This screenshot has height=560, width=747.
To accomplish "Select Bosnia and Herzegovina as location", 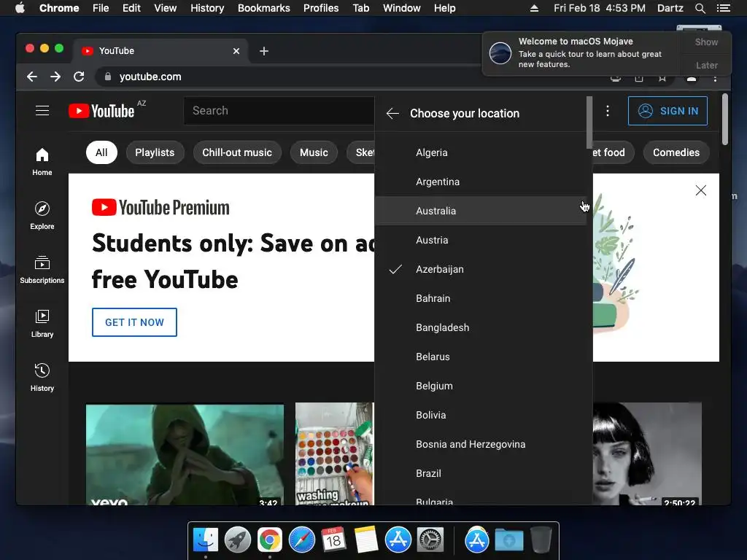I will pos(480,444).
